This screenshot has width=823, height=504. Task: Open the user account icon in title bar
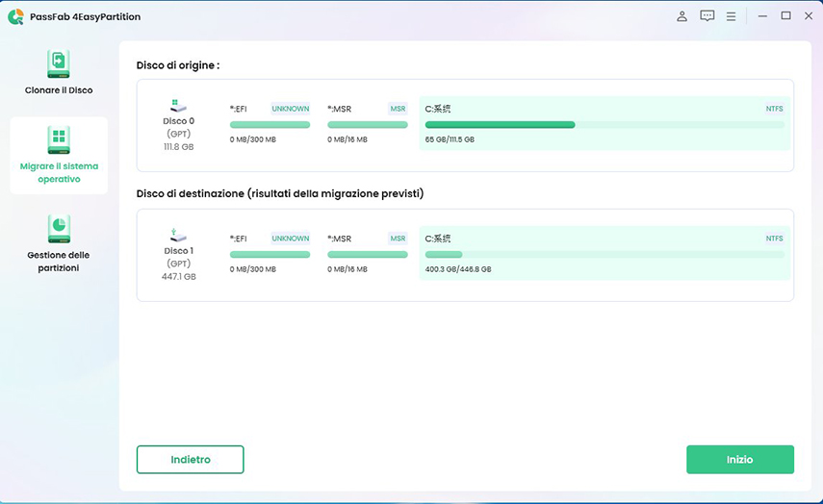pyautogui.click(x=682, y=16)
